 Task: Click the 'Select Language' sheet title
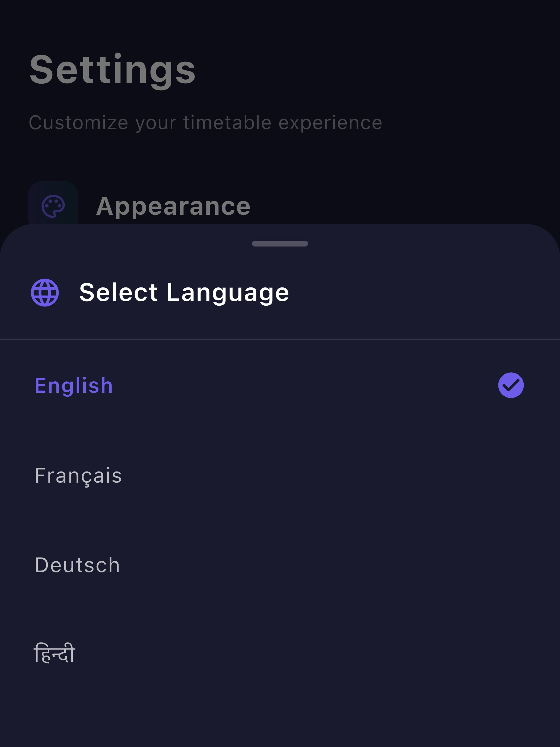pyautogui.click(x=184, y=292)
